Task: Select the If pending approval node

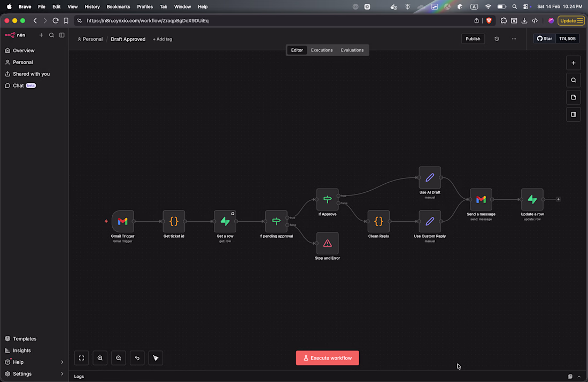Action: (276, 221)
